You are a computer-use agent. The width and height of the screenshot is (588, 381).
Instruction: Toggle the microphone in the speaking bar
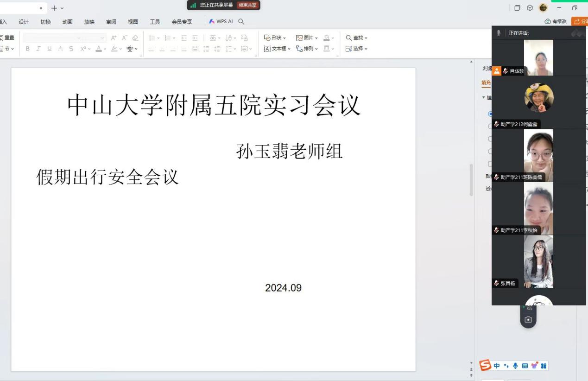[499, 33]
